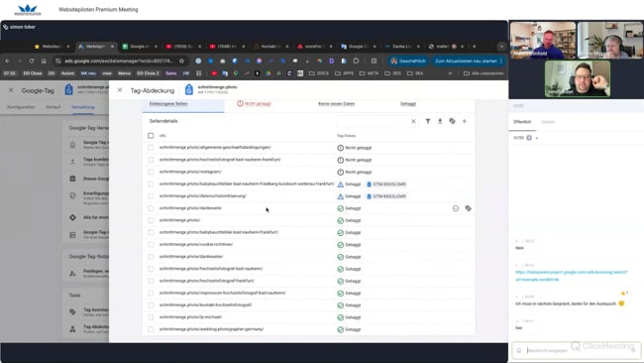Select the Konfiguration tab in Google-Tag panel
The height and width of the screenshot is (363, 644).
coord(21,107)
